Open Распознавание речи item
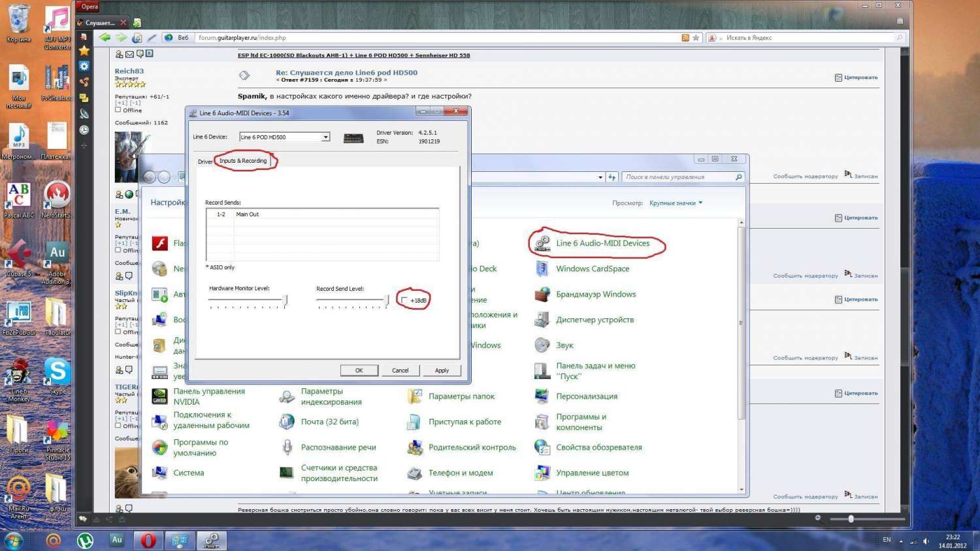Viewport: 980px width, 551px height. pyautogui.click(x=338, y=447)
